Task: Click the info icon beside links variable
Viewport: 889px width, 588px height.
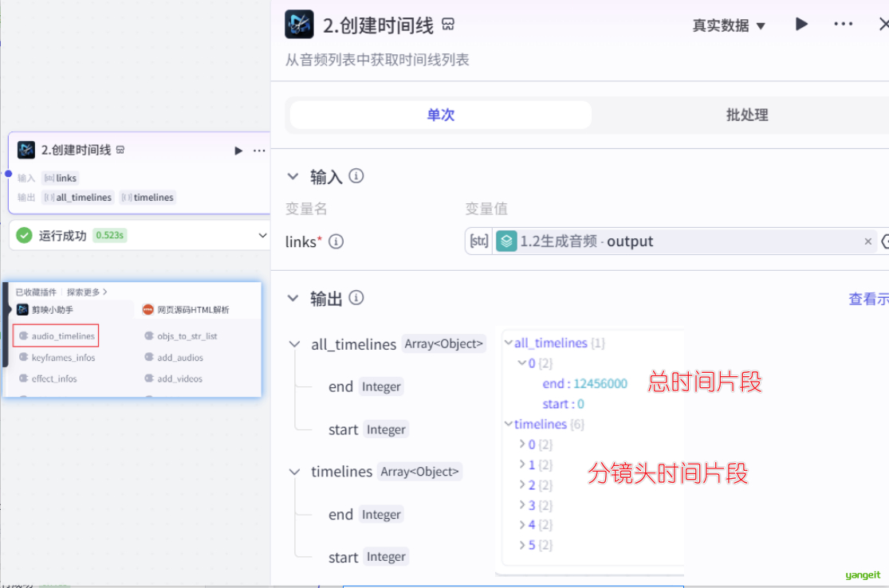Action: (336, 241)
